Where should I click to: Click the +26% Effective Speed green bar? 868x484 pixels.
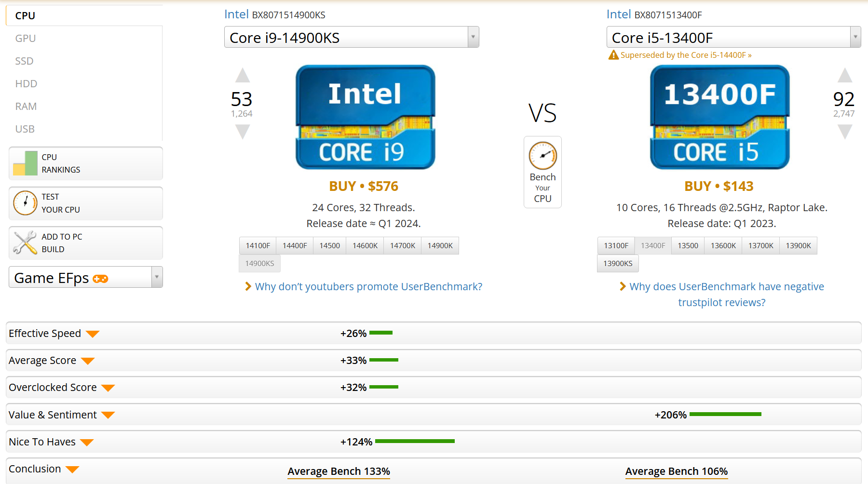pos(381,333)
